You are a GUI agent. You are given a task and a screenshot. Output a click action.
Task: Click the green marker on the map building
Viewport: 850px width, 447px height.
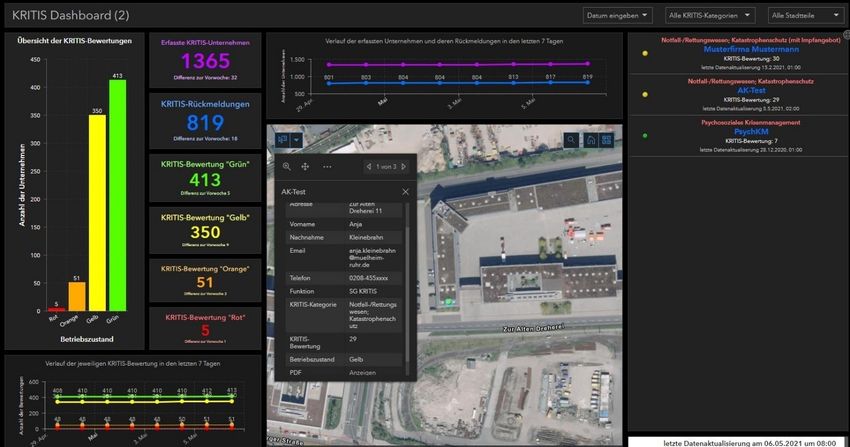[449, 301]
